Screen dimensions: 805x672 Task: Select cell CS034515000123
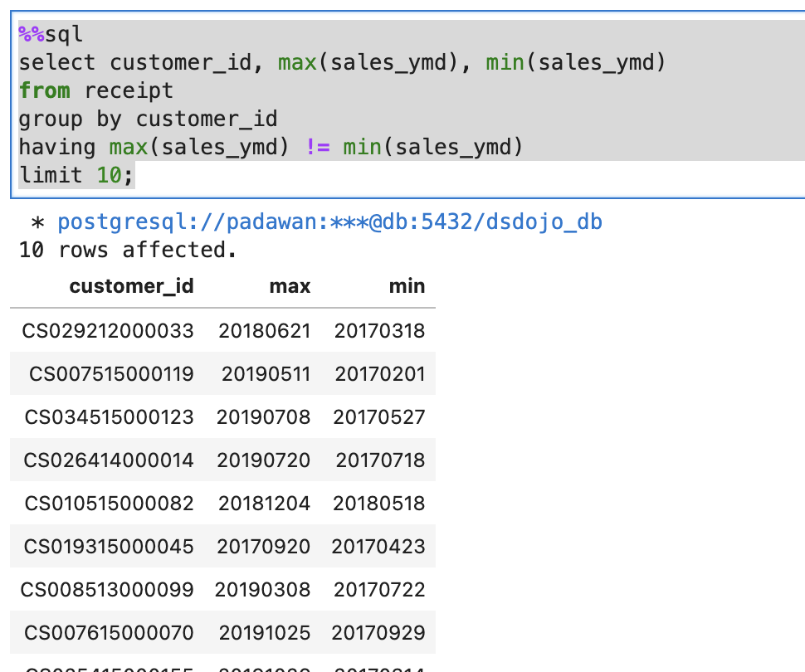pyautogui.click(x=110, y=416)
